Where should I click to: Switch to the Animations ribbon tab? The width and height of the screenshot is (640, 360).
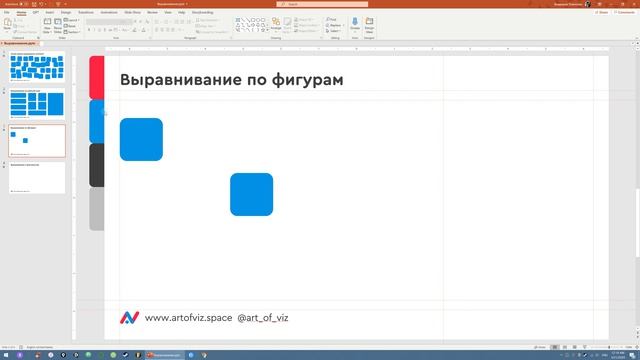click(x=109, y=13)
